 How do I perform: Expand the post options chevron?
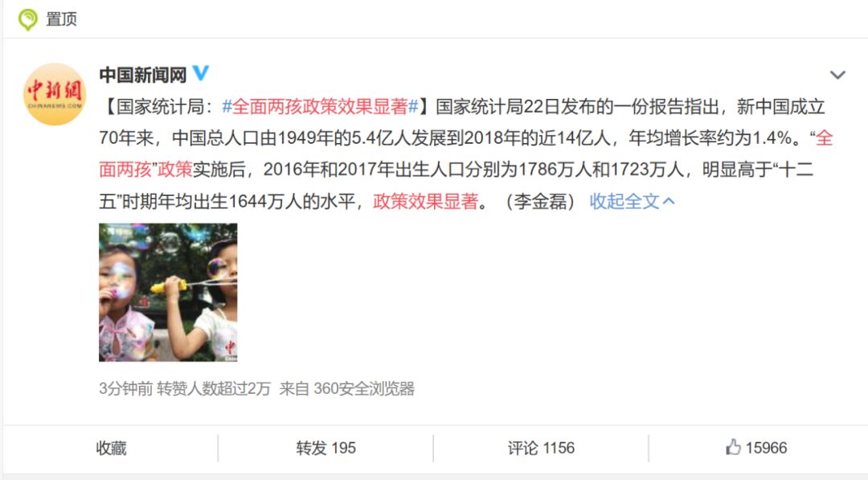click(x=837, y=75)
